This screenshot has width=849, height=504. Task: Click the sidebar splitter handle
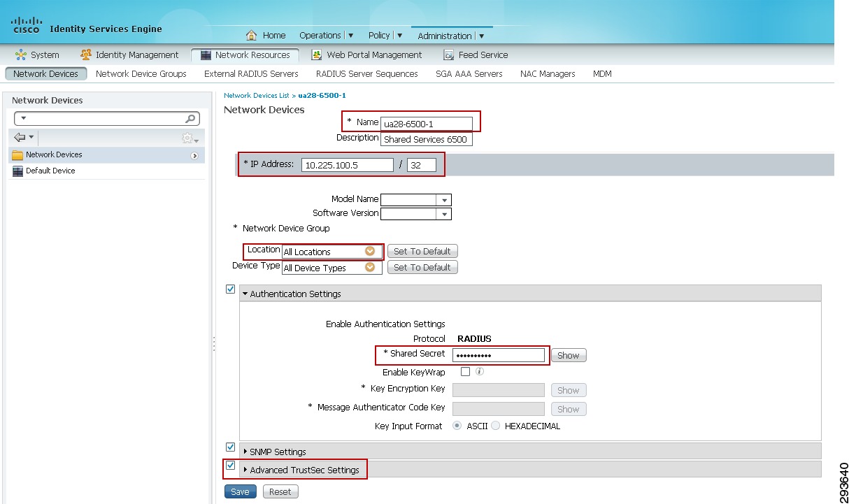tap(214, 343)
